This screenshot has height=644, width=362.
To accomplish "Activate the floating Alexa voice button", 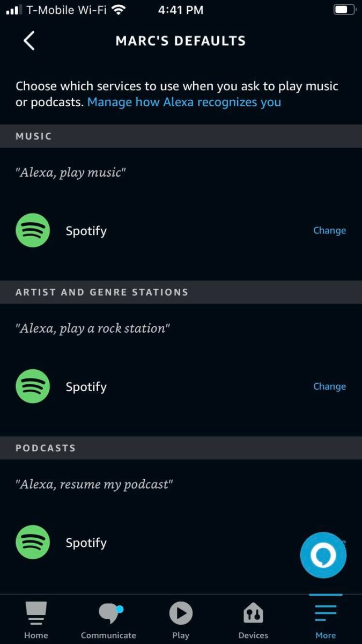I will click(323, 555).
